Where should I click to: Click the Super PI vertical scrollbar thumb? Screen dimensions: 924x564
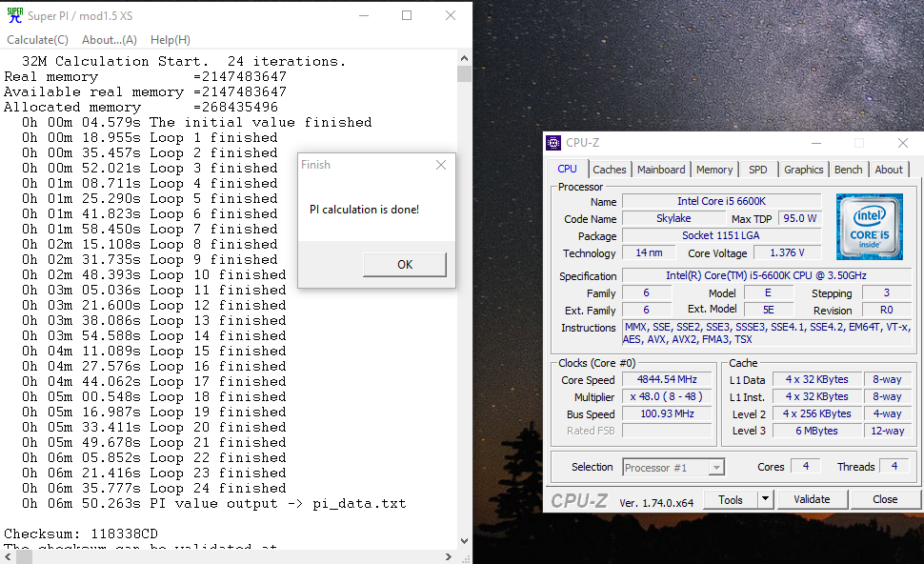pyautogui.click(x=464, y=73)
